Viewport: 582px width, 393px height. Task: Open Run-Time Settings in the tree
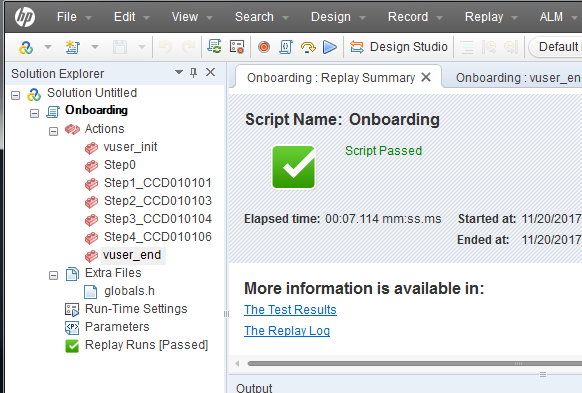136,309
